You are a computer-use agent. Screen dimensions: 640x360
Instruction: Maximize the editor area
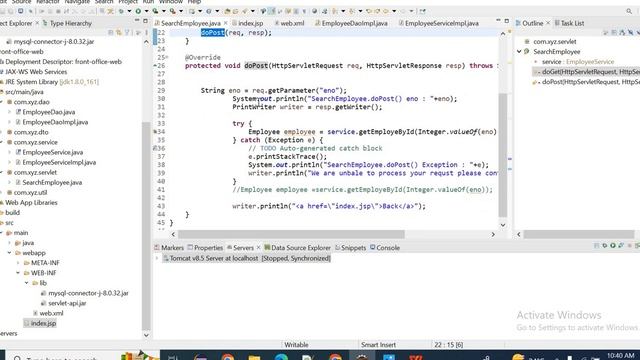(507, 21)
